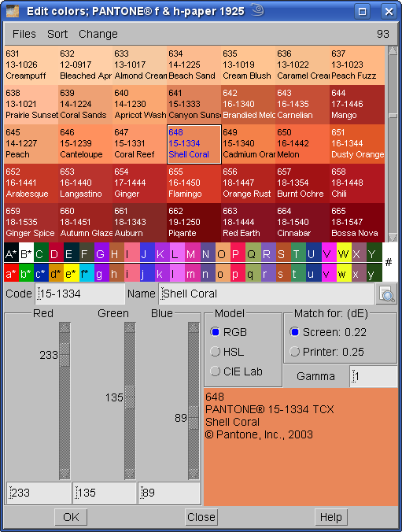
Task: Click the red a* palette tab
Action: point(11,272)
